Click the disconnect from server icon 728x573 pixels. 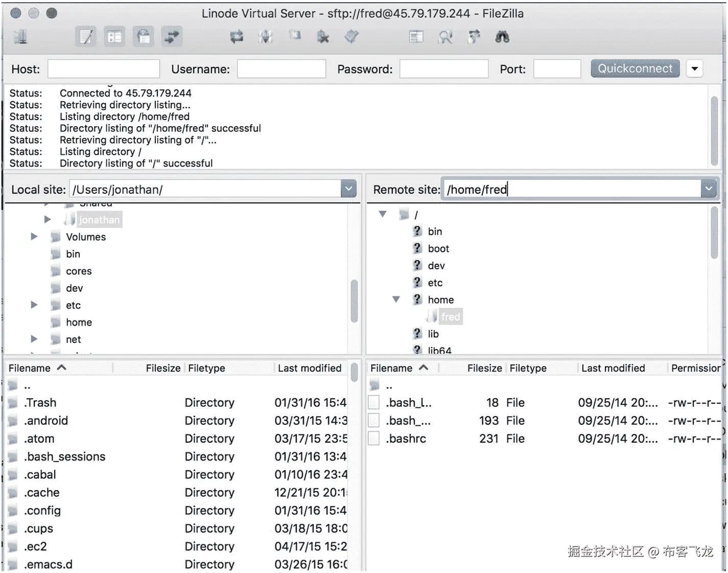(x=323, y=37)
